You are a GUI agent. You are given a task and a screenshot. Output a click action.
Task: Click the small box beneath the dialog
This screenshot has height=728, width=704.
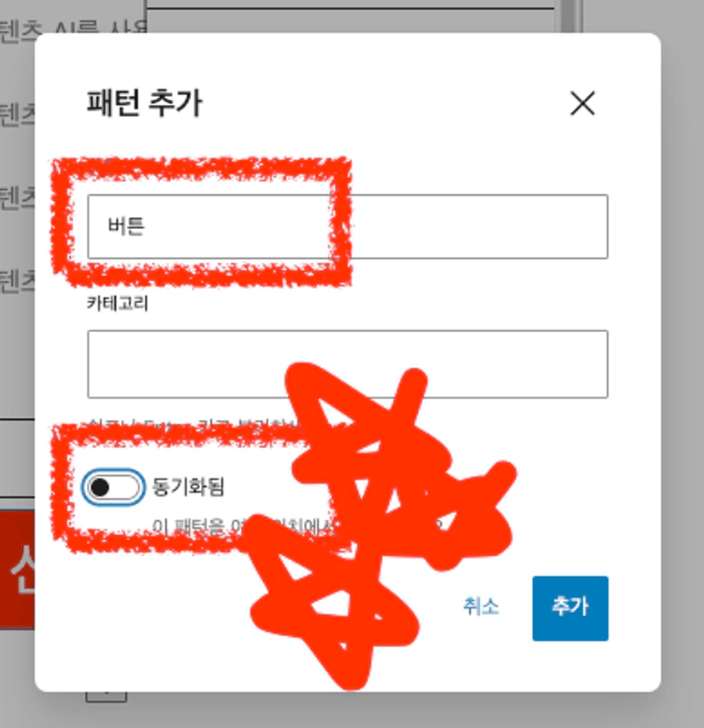pyautogui.click(x=106, y=696)
